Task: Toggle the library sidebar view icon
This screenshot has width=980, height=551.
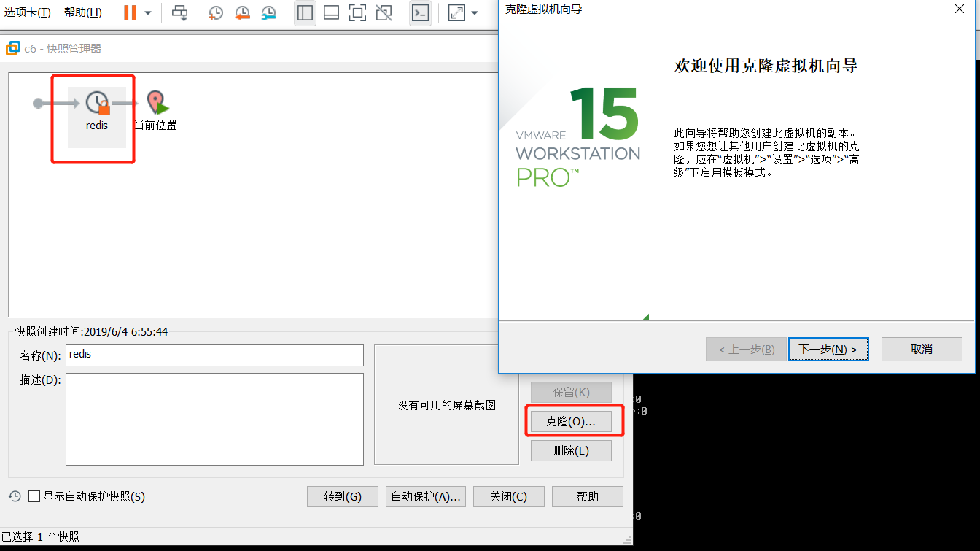Action: pyautogui.click(x=305, y=12)
